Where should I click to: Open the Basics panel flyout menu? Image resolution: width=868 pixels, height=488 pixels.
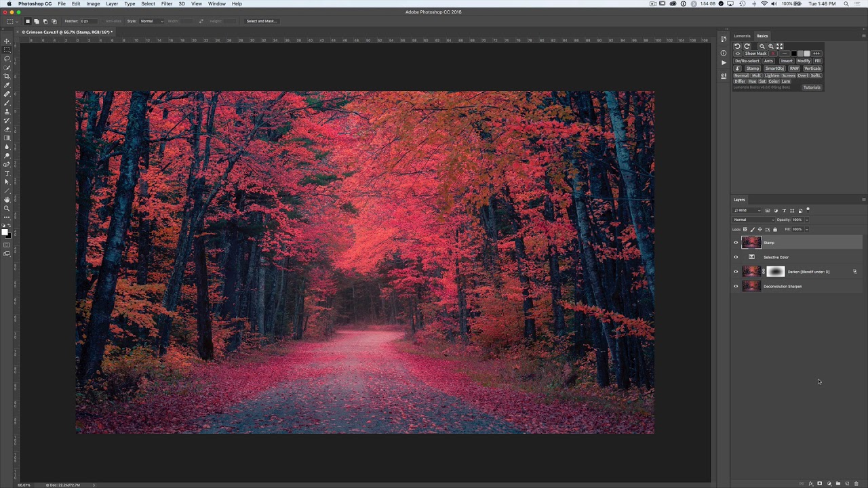pyautogui.click(x=864, y=36)
